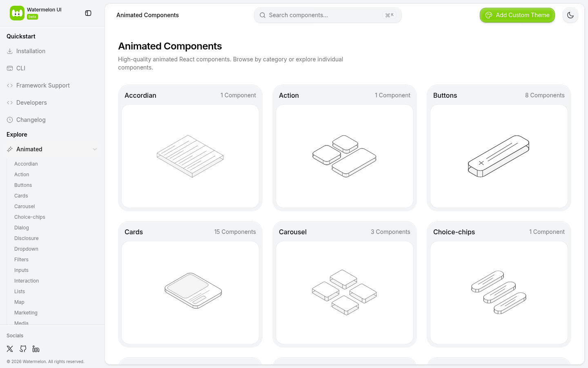Open the LinkedIn social icon
This screenshot has height=368, width=588.
(x=36, y=349)
